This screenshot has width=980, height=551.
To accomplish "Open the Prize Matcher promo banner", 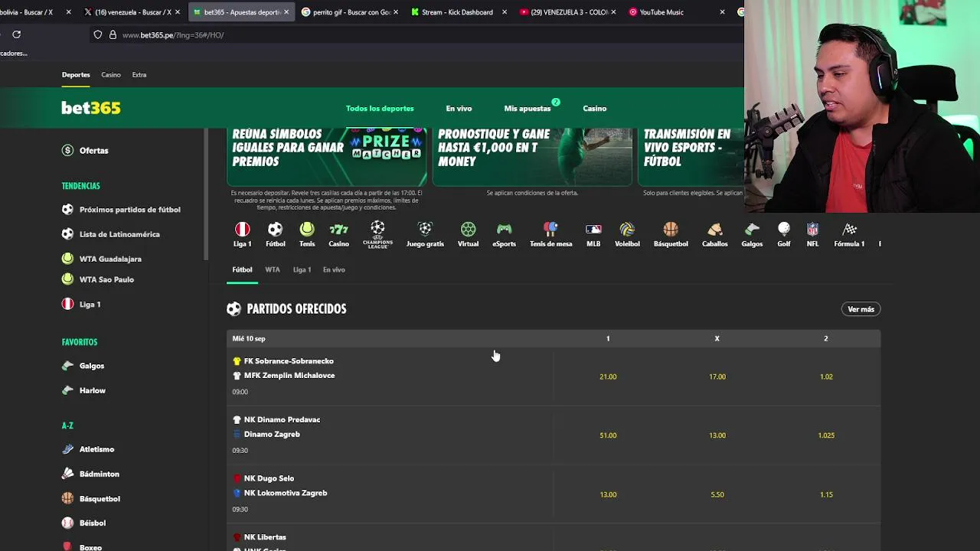I will 327,157.
